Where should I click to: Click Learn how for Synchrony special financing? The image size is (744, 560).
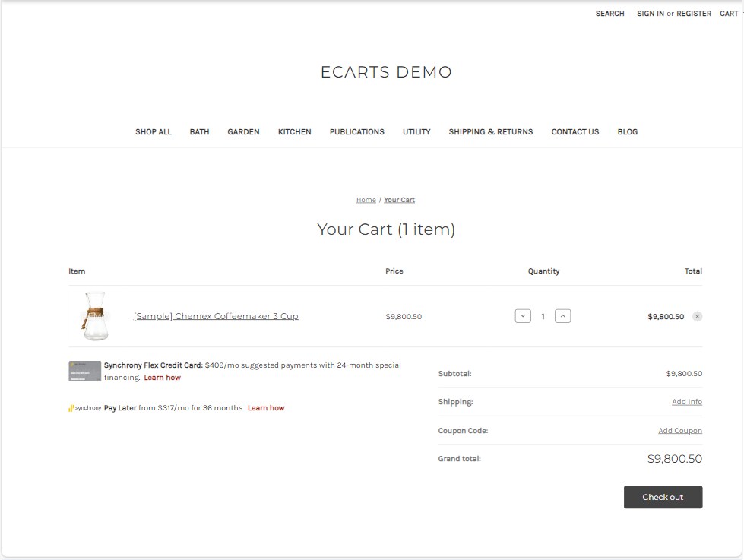[162, 377]
